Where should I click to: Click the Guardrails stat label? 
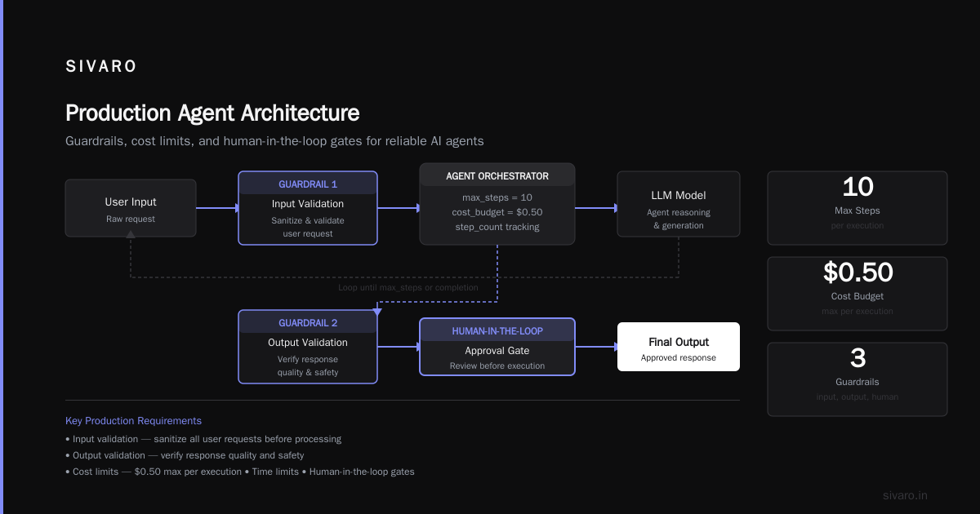857,382
